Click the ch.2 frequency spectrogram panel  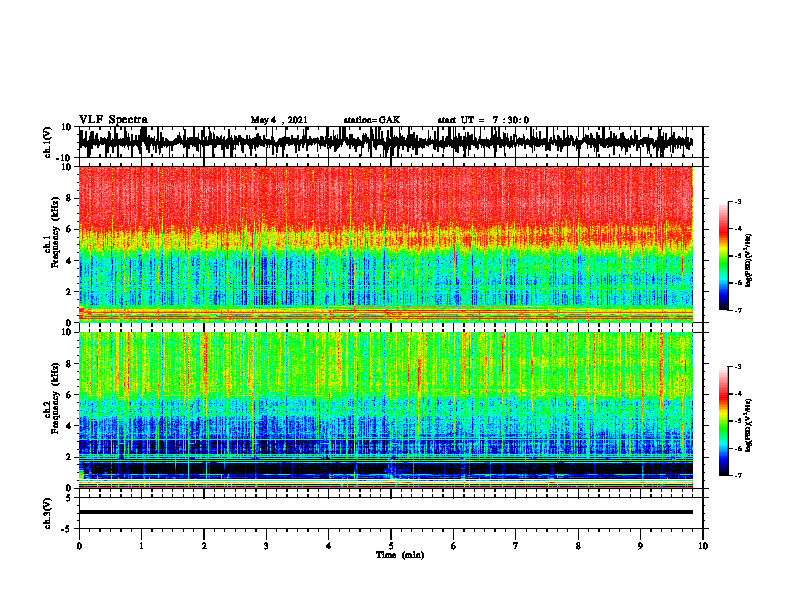click(x=386, y=410)
